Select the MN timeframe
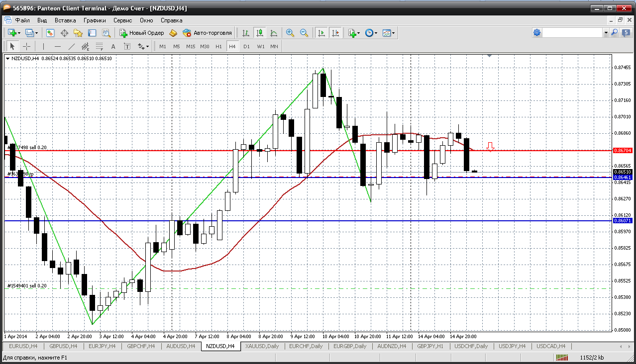The height and width of the screenshot is (364, 636). [274, 46]
